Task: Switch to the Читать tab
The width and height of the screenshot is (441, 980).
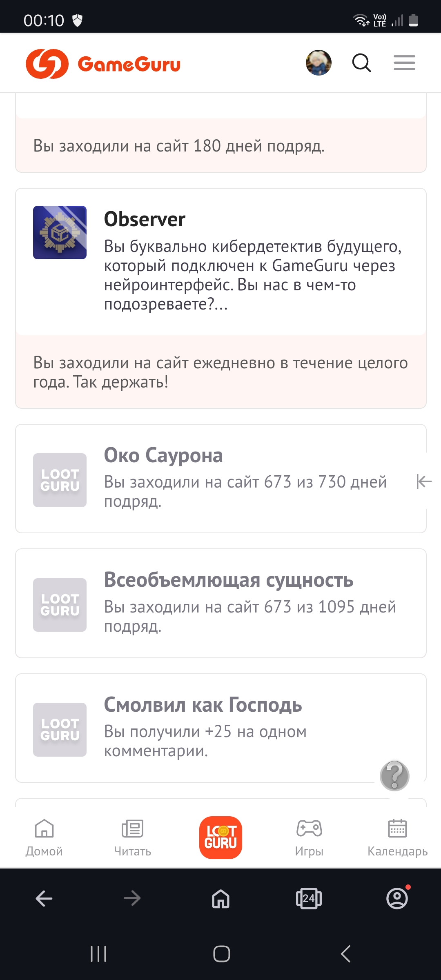Action: click(x=132, y=837)
